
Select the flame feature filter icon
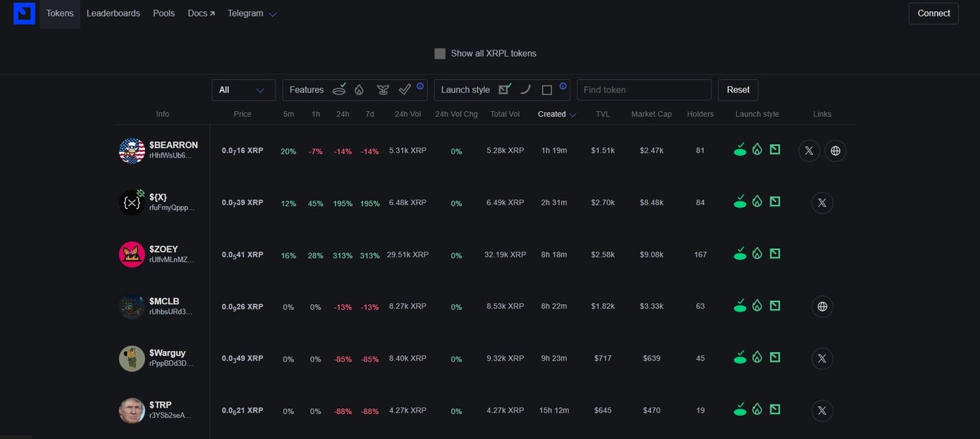pyautogui.click(x=359, y=89)
